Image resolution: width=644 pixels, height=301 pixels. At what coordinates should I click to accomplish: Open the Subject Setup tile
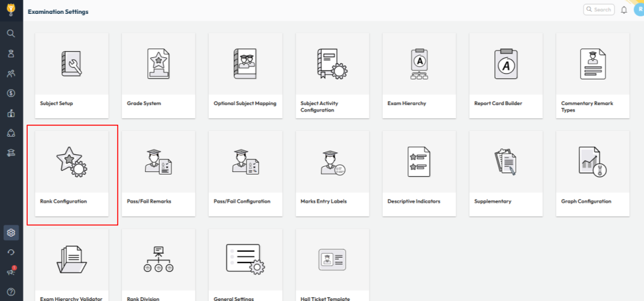[71, 75]
